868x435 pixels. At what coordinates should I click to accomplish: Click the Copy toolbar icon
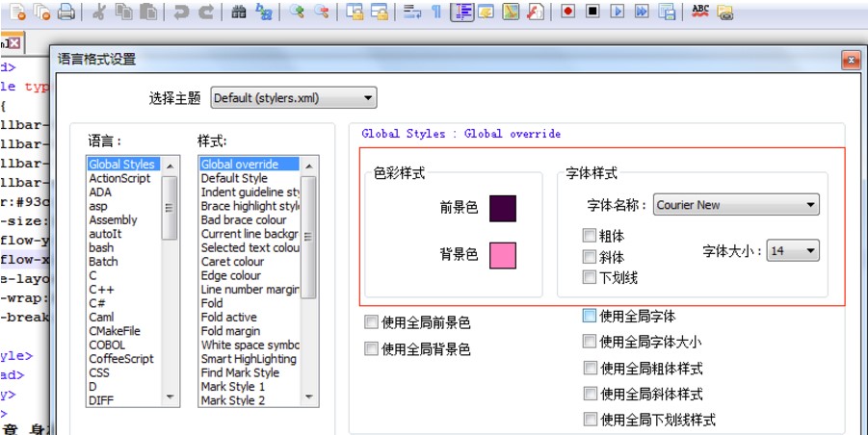[x=123, y=12]
